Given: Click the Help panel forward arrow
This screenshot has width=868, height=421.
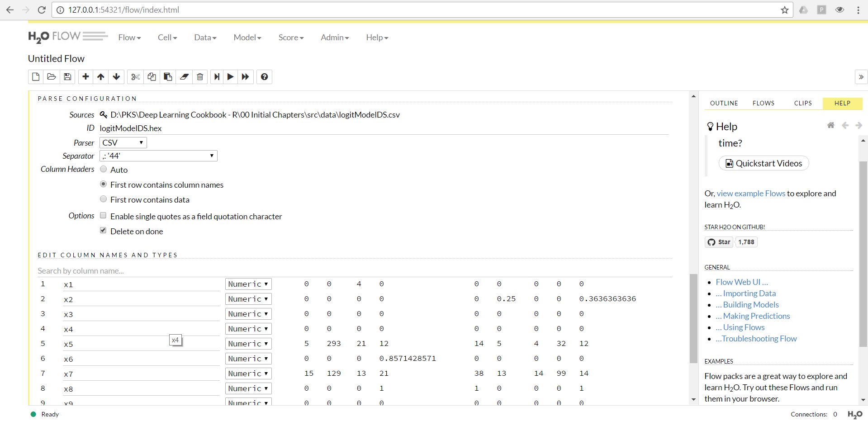Looking at the screenshot, I should tap(859, 125).
